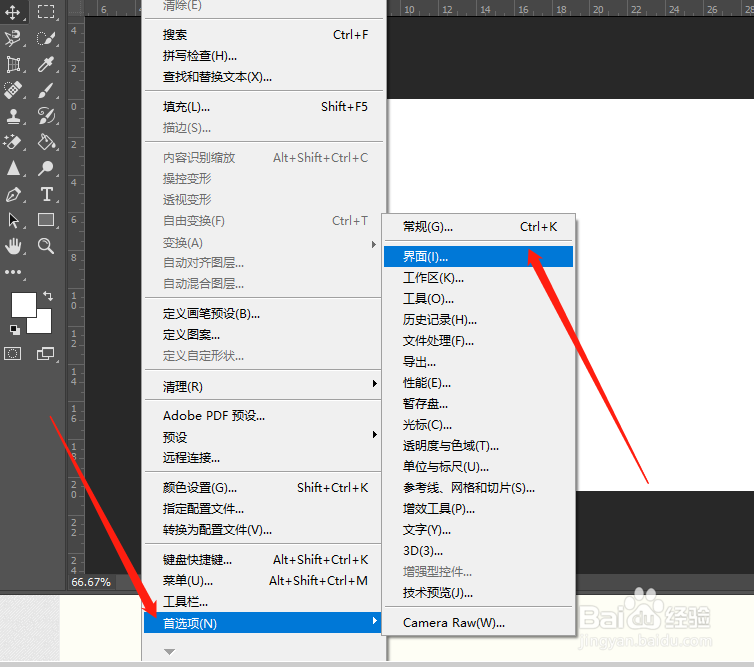Select the Move tool
Image resolution: width=754 pixels, height=667 pixels.
pyautogui.click(x=13, y=12)
